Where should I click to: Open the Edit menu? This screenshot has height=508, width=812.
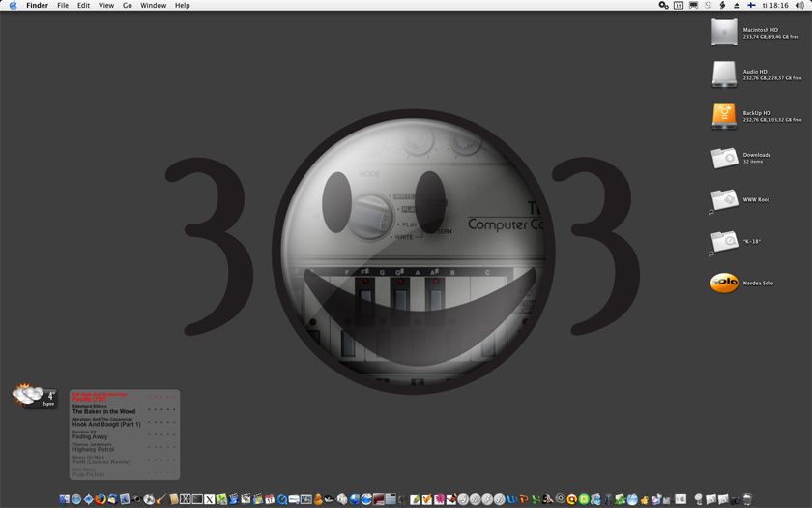pyautogui.click(x=83, y=5)
